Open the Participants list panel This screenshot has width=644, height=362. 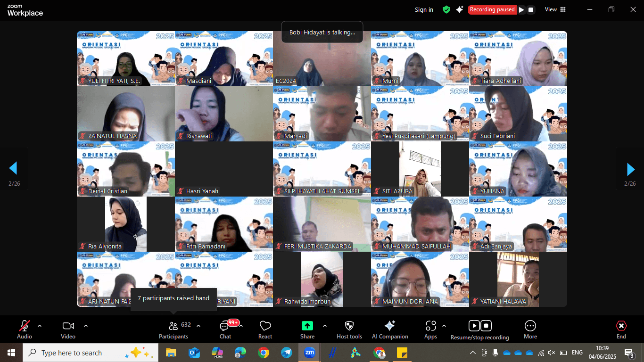click(173, 326)
